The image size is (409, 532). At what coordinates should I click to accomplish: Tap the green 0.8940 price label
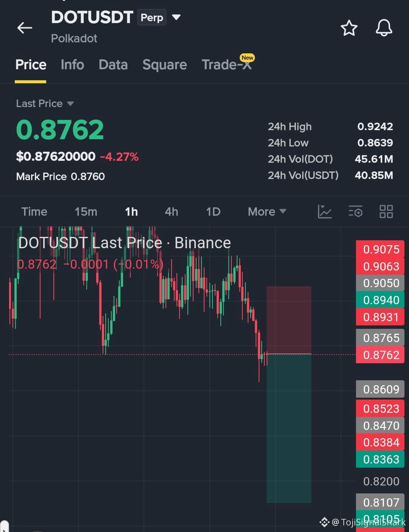click(380, 300)
